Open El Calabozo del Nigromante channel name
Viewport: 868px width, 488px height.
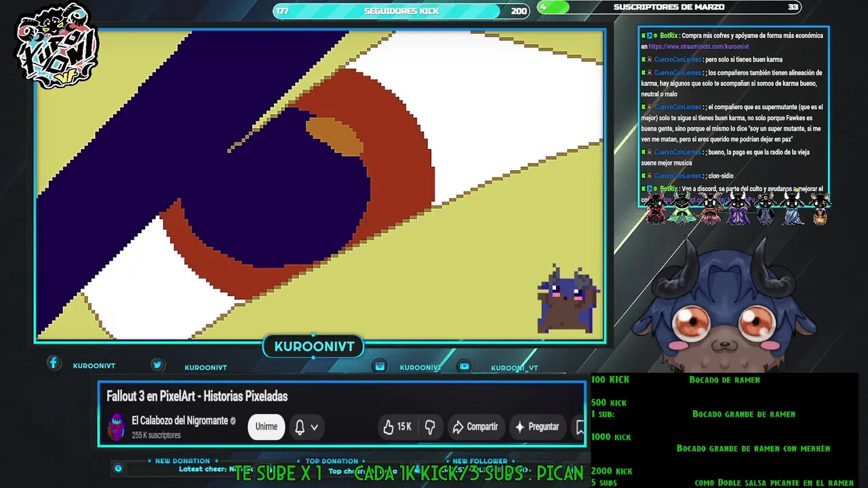(x=180, y=421)
